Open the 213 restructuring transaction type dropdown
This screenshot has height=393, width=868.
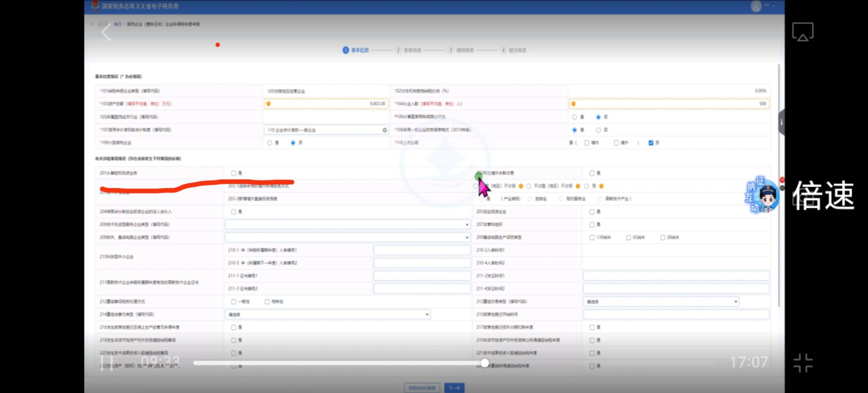pyautogui.click(x=661, y=302)
